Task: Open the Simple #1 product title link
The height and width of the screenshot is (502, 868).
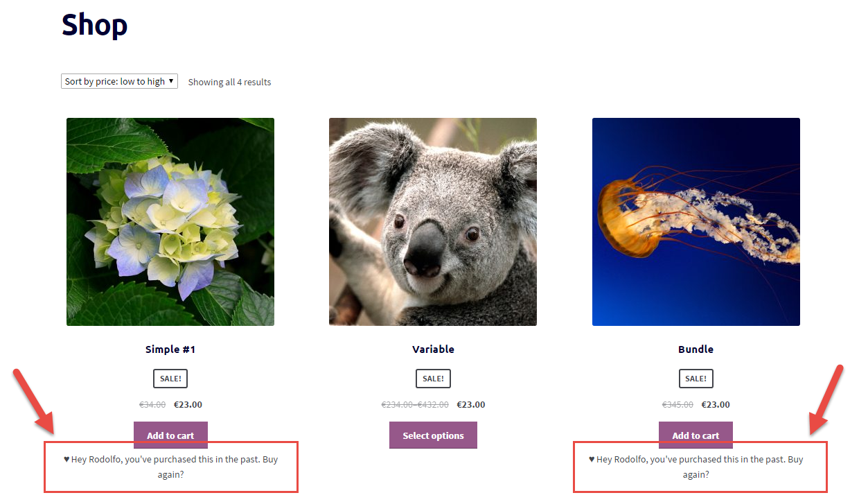Action: pos(170,349)
